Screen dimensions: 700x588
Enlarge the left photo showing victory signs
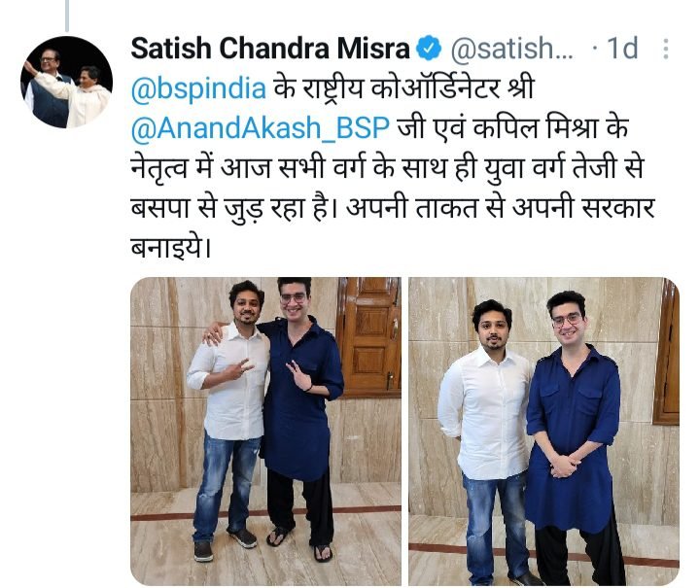click(x=265, y=432)
